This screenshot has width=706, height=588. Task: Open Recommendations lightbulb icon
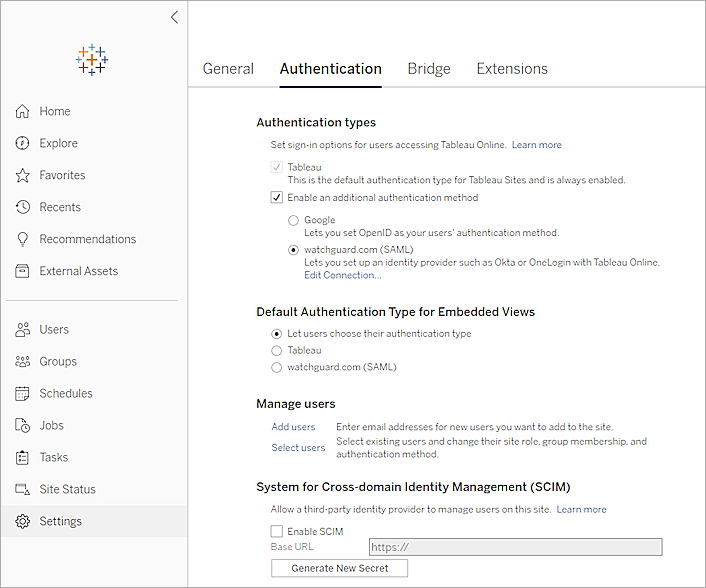[x=22, y=239]
